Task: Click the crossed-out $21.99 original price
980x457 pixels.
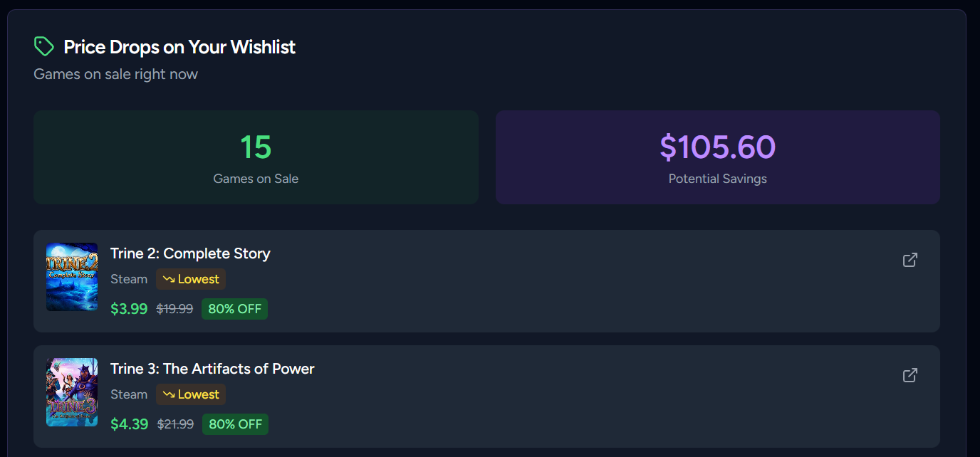Action: tap(175, 424)
